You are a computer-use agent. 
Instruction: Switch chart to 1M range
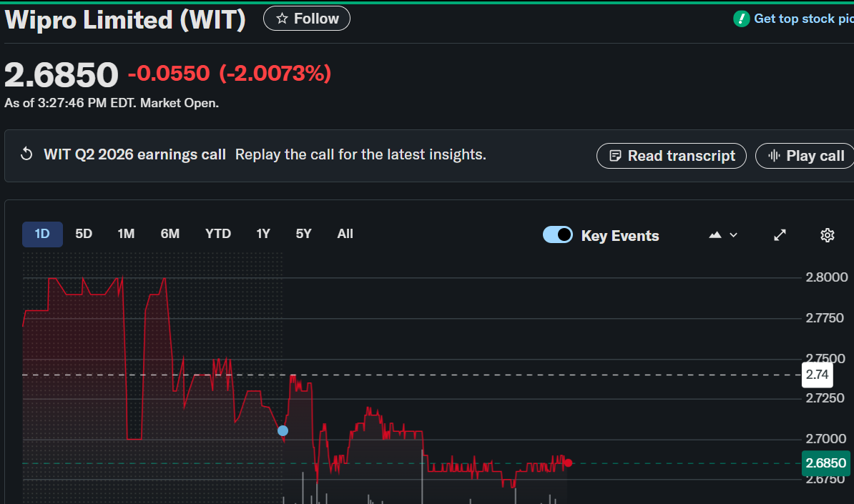coord(126,234)
